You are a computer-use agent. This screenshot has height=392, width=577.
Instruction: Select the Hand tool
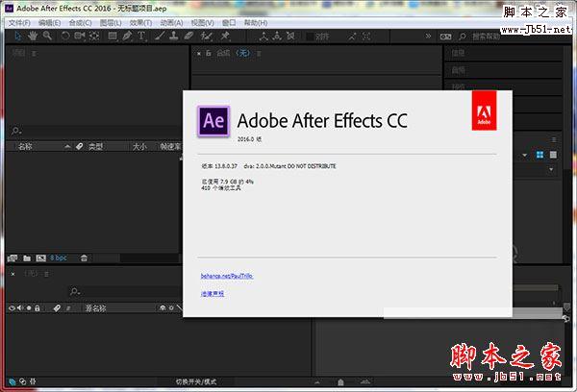(x=33, y=36)
